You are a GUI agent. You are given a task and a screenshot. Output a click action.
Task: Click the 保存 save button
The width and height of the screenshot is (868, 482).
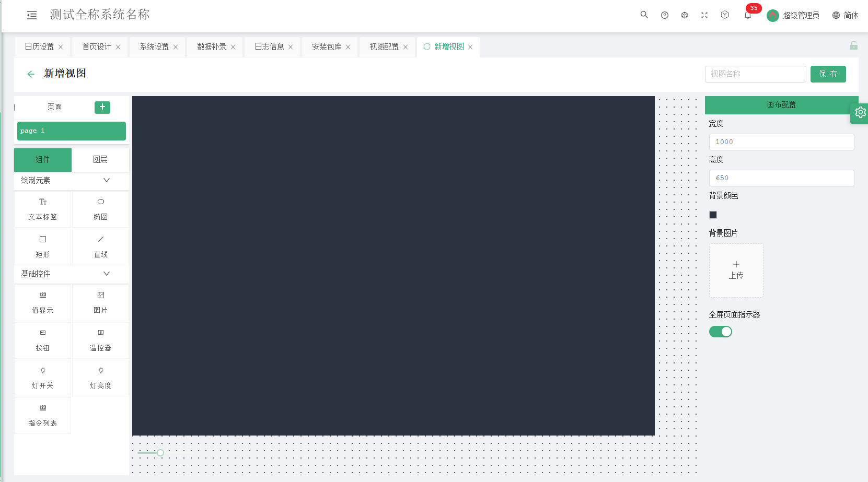(x=828, y=74)
